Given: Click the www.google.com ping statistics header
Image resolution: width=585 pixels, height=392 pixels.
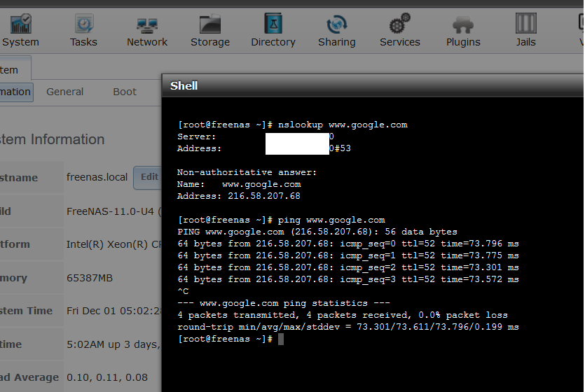Looking at the screenshot, I should (284, 303).
